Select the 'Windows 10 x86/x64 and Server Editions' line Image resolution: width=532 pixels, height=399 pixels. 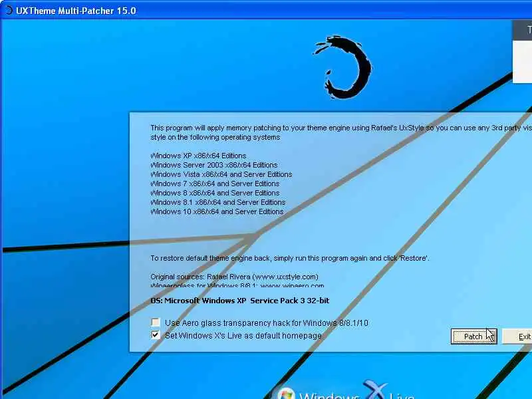pos(217,211)
